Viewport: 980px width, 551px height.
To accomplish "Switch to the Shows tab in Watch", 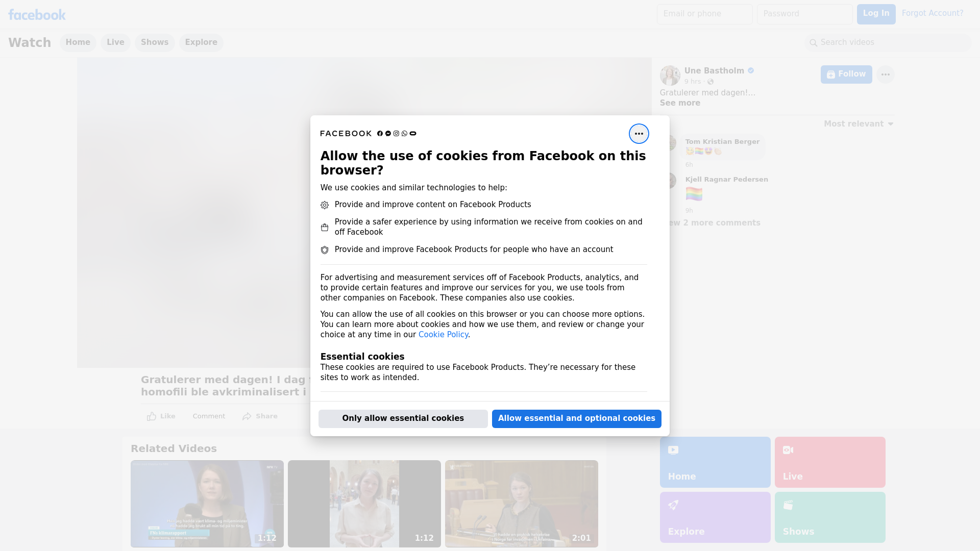I will tap(155, 42).
